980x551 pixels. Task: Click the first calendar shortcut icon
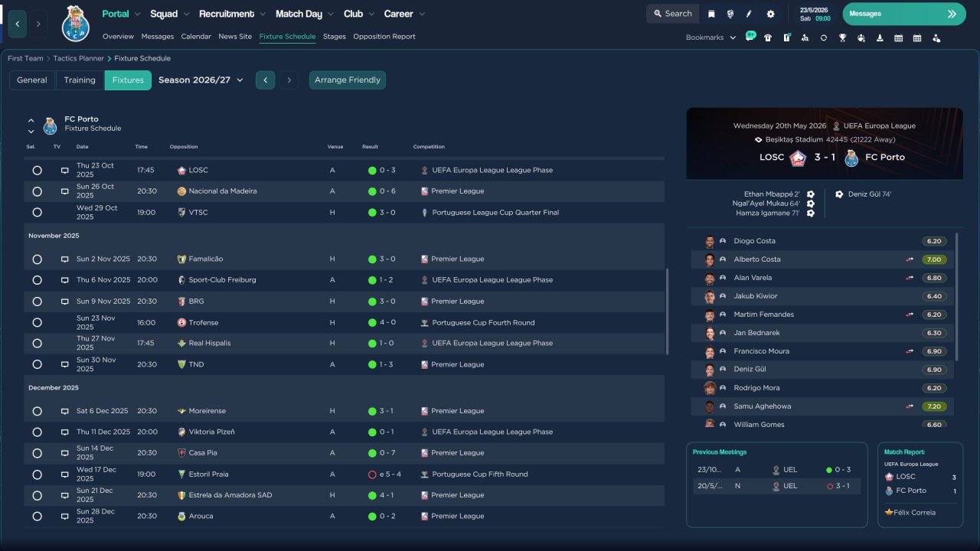898,37
